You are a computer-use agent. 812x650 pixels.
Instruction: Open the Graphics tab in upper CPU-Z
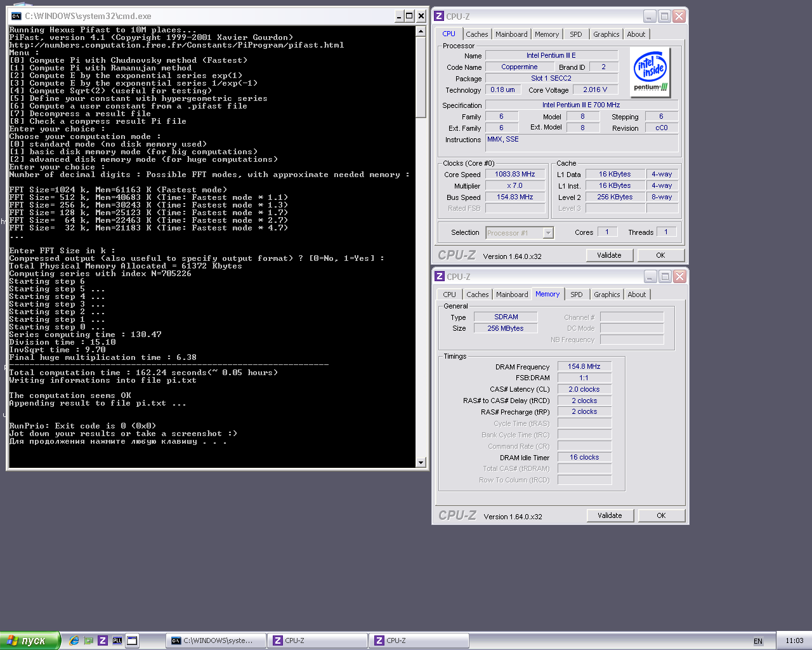[x=606, y=34]
